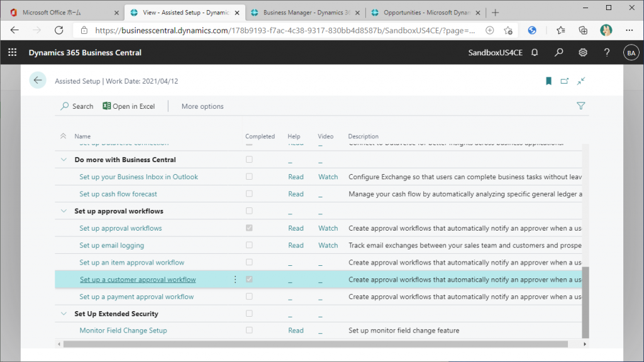
Task: Go back with the Assisted Setup back arrow
Action: [x=38, y=80]
